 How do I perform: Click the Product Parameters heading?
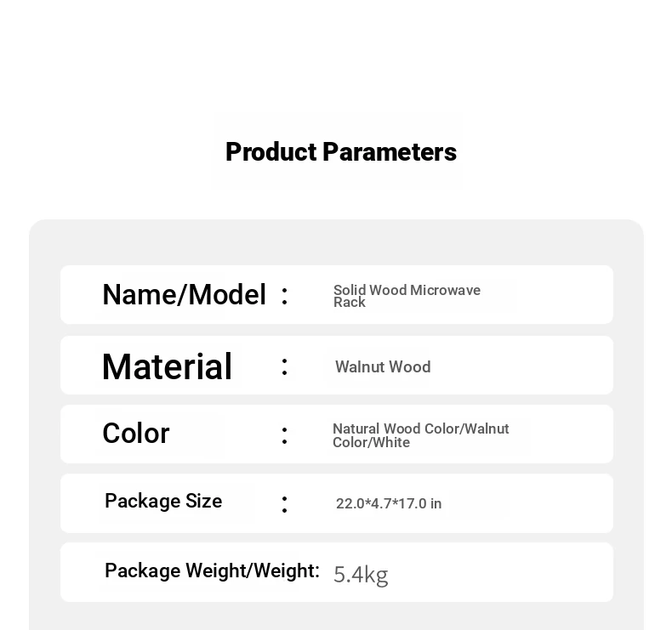[x=341, y=152]
